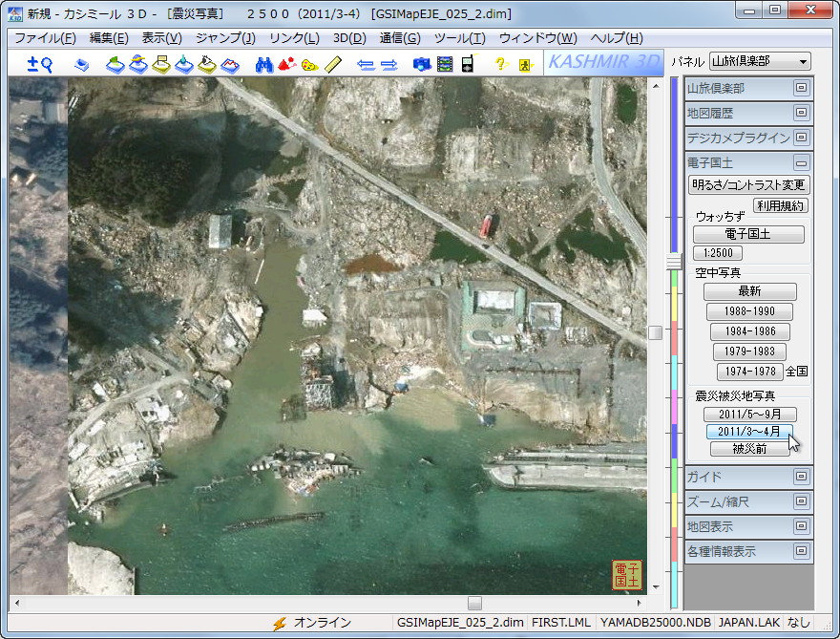Viewport: 840px width, 639px height.
Task: Click the paint palette editing icon
Action: pyautogui.click(x=309, y=63)
